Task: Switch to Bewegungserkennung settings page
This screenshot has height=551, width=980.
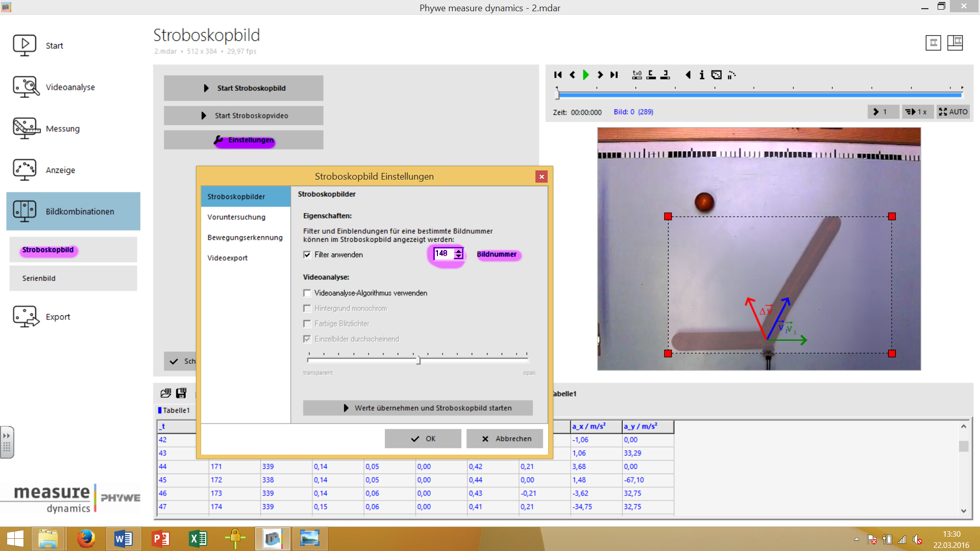Action: 245,237
